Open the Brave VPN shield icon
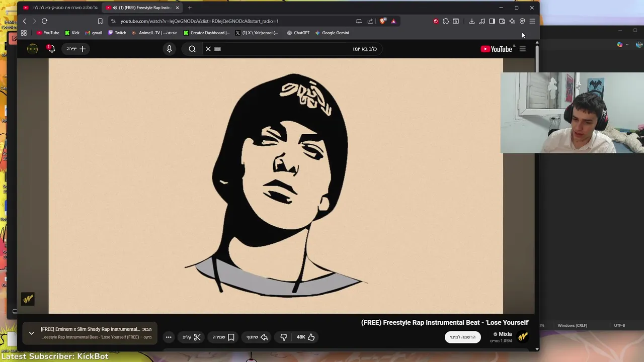The image size is (644, 362). point(522,21)
